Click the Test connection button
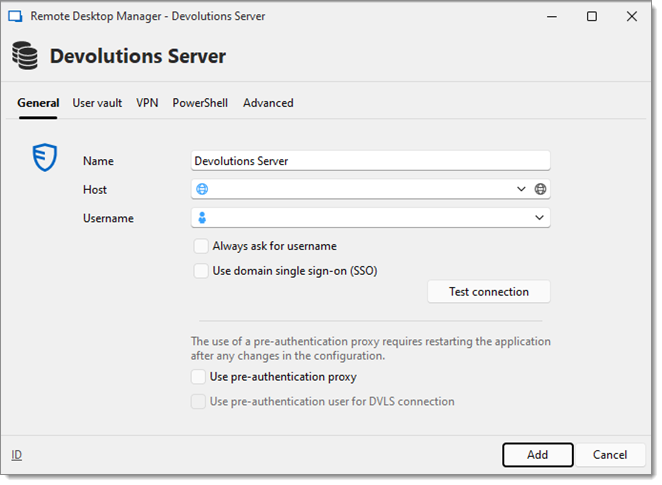Viewport: 662px width, 485px height. pyautogui.click(x=489, y=292)
